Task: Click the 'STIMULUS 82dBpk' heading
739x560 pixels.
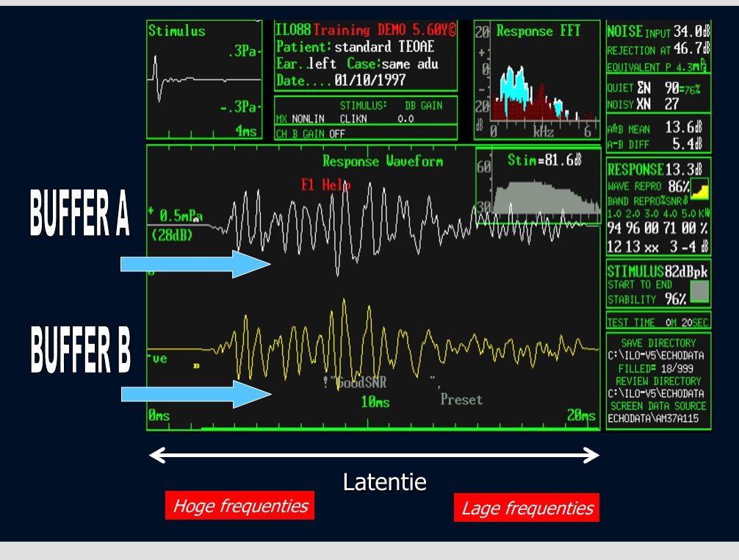Action: click(657, 271)
